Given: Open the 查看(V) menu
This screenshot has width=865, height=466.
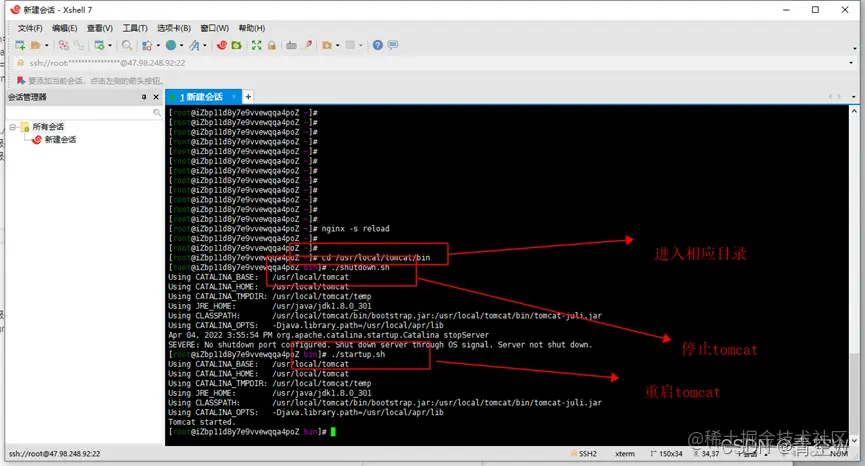Looking at the screenshot, I should (x=100, y=28).
